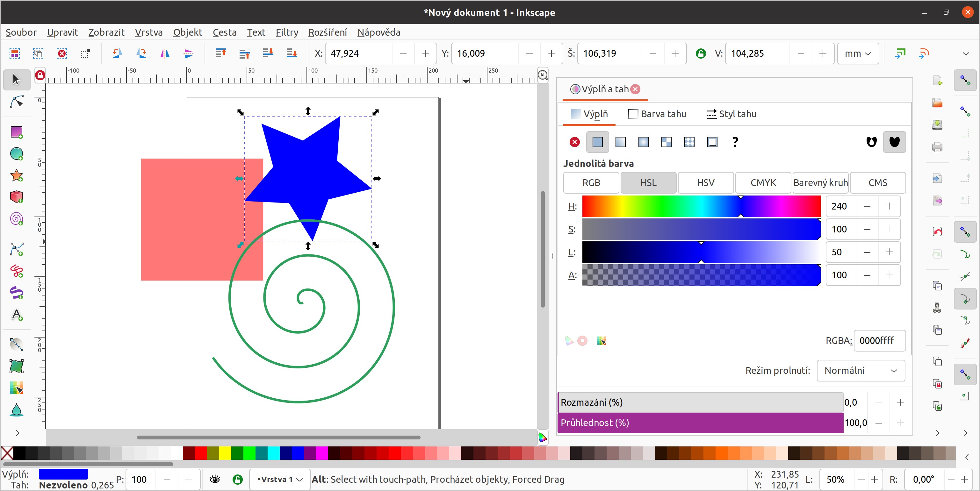Close the Výplň a tah panel
The height and width of the screenshot is (491, 980).
[x=635, y=89]
